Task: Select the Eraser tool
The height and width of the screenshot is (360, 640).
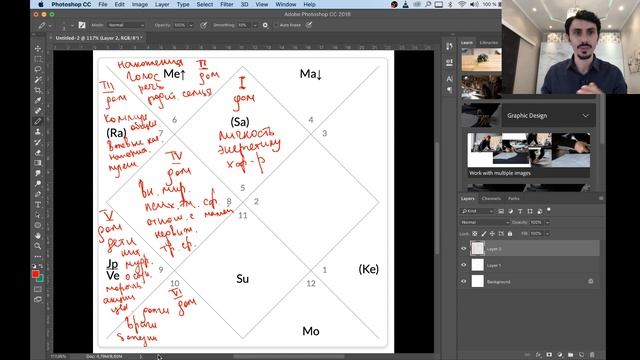Action: pyautogui.click(x=38, y=152)
